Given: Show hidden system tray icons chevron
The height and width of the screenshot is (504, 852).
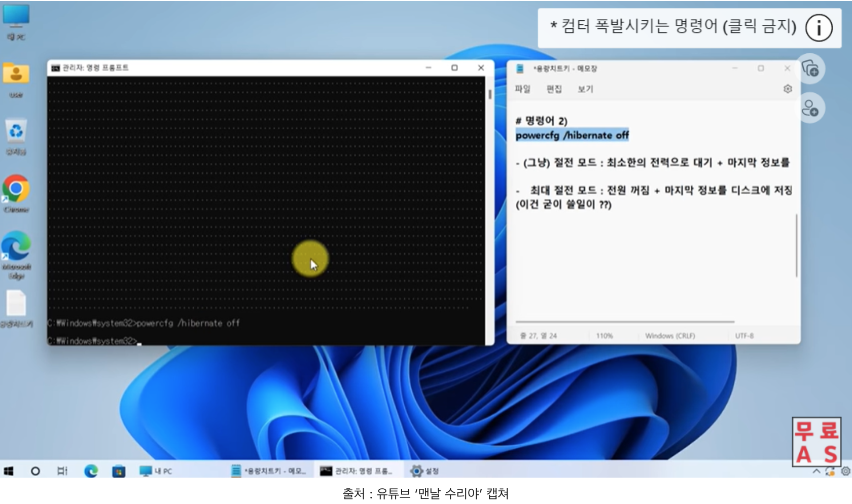Looking at the screenshot, I should click(816, 472).
